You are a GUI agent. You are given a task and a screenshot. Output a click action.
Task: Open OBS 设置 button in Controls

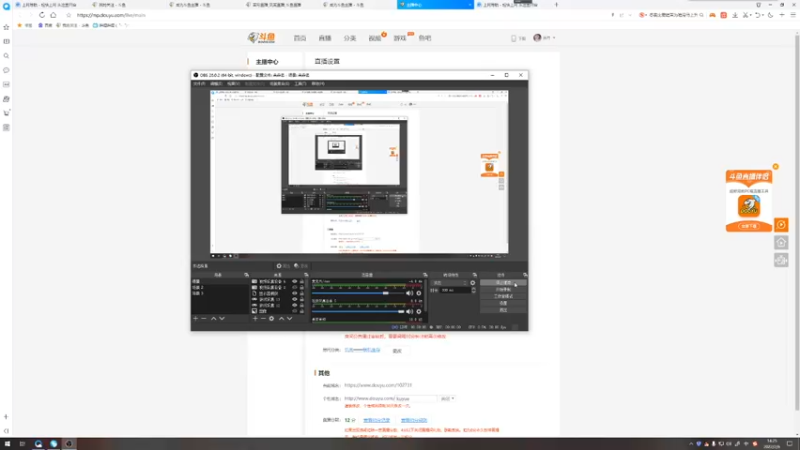click(x=503, y=303)
